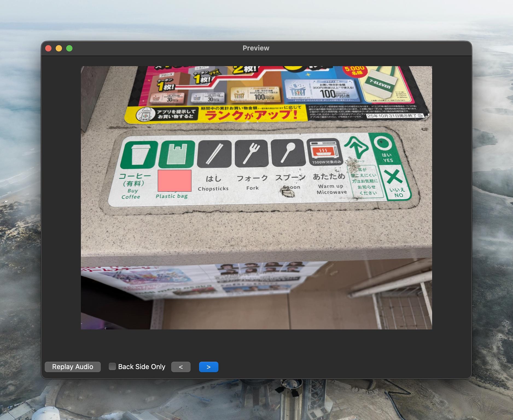Select the gray fork icon on the sign
The image size is (513, 420).
coord(251,153)
